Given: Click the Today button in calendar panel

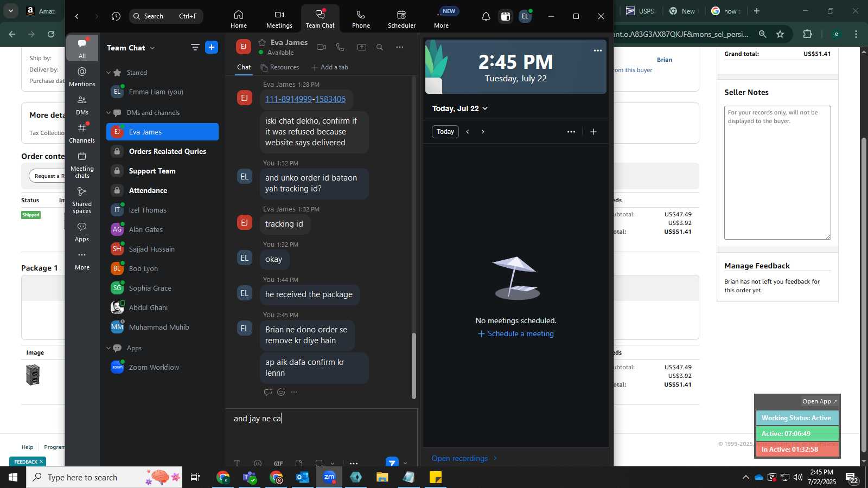Looking at the screenshot, I should (445, 132).
